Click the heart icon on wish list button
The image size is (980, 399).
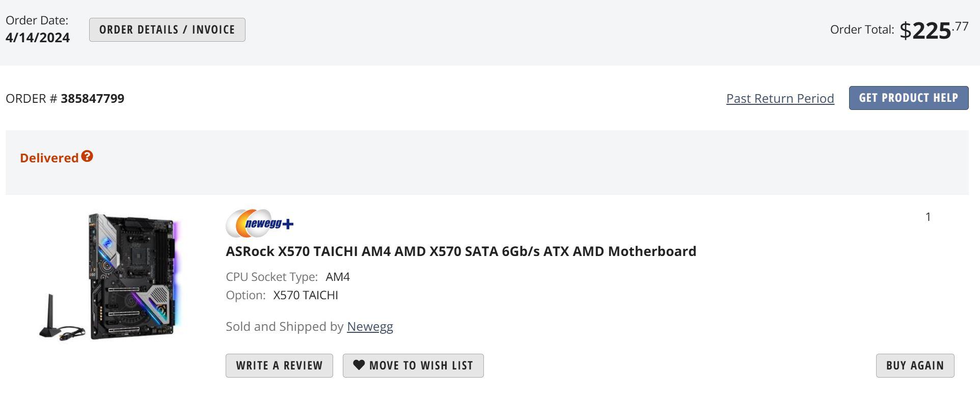(x=359, y=365)
